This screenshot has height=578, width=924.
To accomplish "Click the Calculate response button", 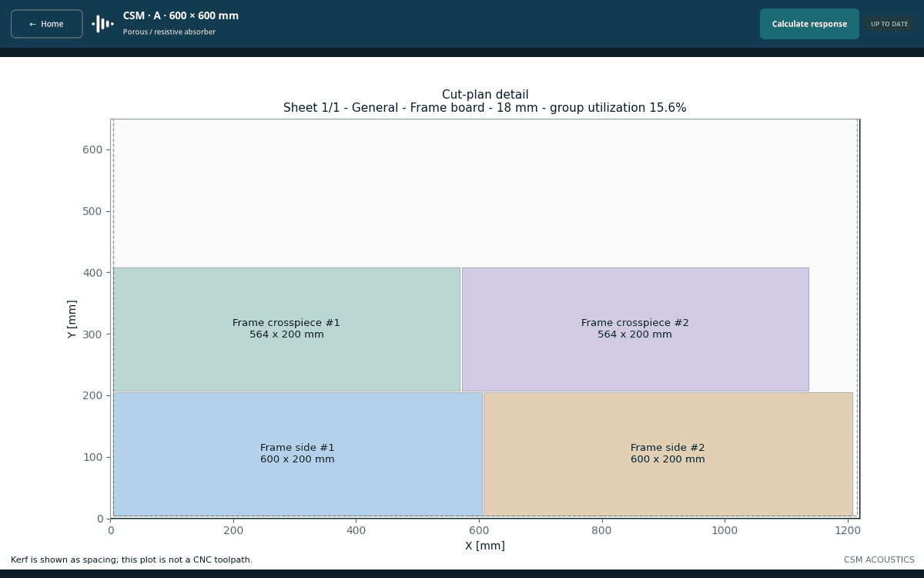I will (x=809, y=24).
